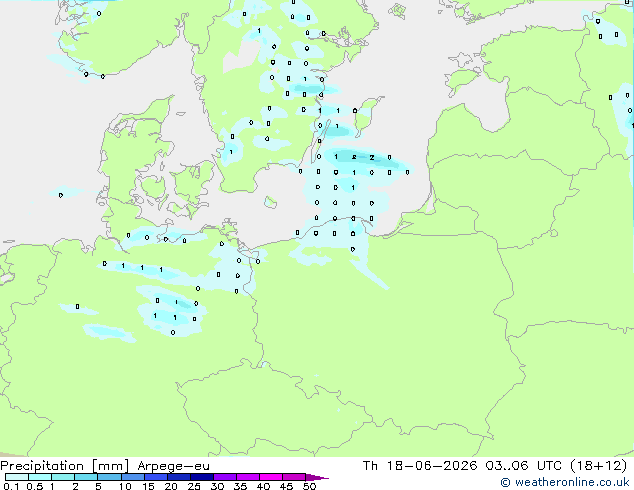
Task: Click the 1–2 mm legend color swatch
Action: [x=63, y=477]
